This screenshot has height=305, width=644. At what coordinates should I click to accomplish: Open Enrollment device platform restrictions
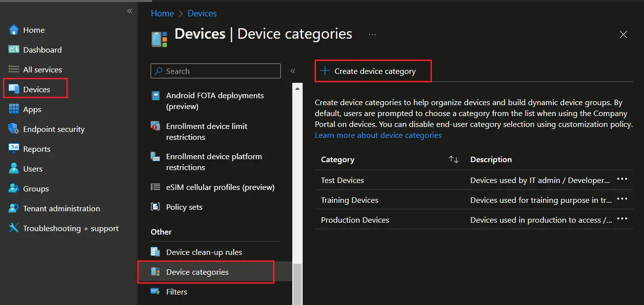(x=214, y=162)
